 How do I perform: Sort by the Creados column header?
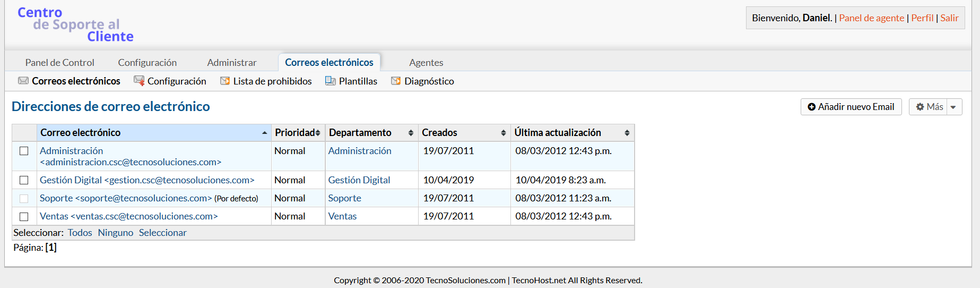[439, 133]
